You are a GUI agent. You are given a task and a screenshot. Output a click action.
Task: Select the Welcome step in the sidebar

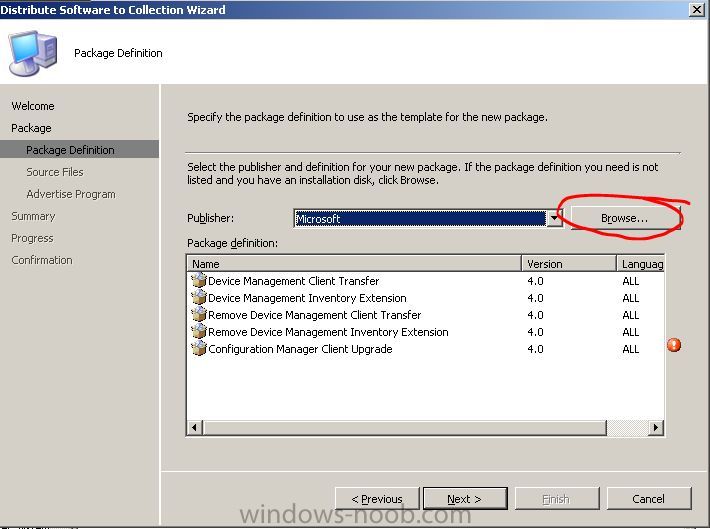[33, 106]
